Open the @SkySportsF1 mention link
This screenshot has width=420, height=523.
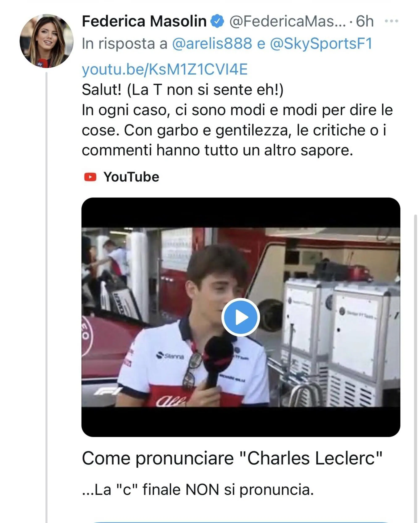coord(321,44)
